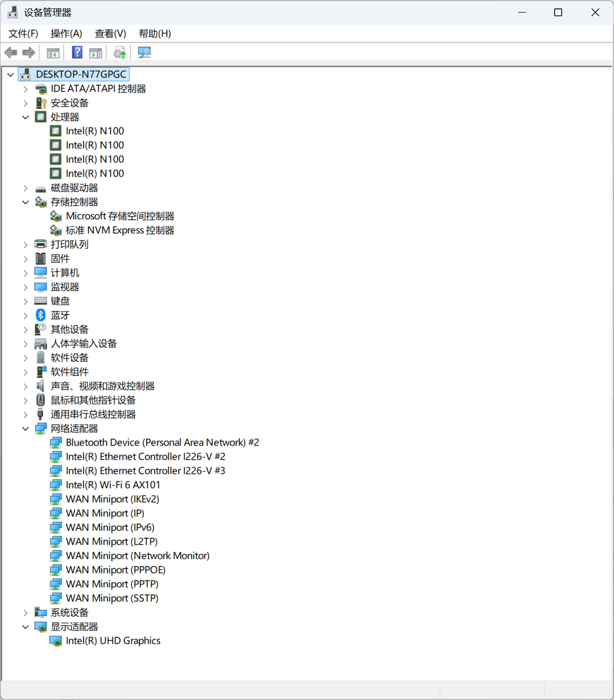Image resolution: width=614 pixels, height=700 pixels.
Task: Click the 处理器 chip category icon
Action: pos(40,117)
